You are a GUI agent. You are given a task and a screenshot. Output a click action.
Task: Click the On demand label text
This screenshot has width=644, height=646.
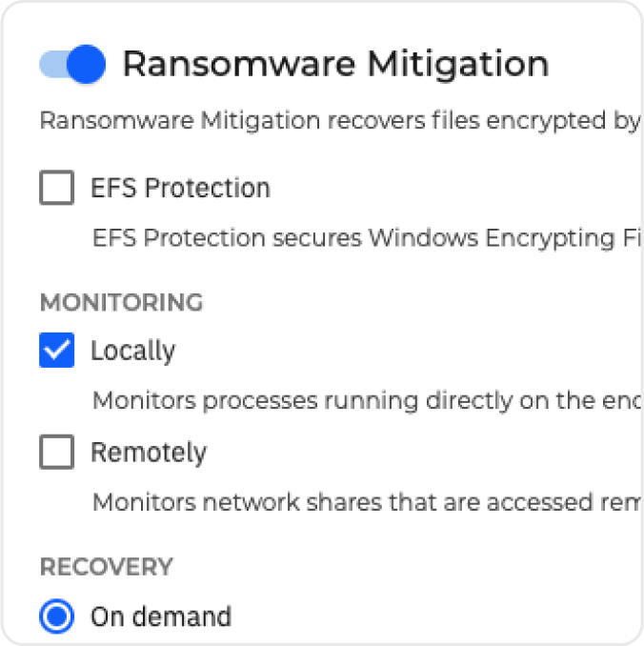(x=160, y=616)
